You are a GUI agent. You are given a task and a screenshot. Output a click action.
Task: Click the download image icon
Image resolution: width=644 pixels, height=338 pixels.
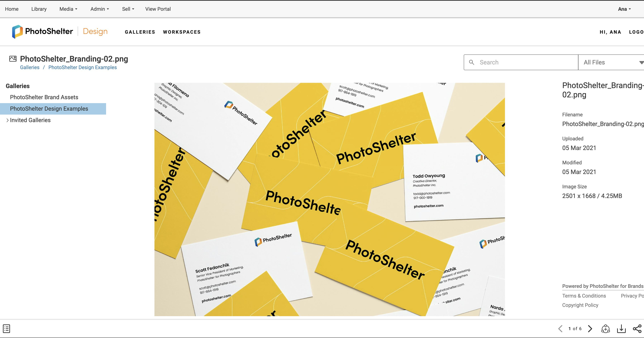tap(621, 329)
